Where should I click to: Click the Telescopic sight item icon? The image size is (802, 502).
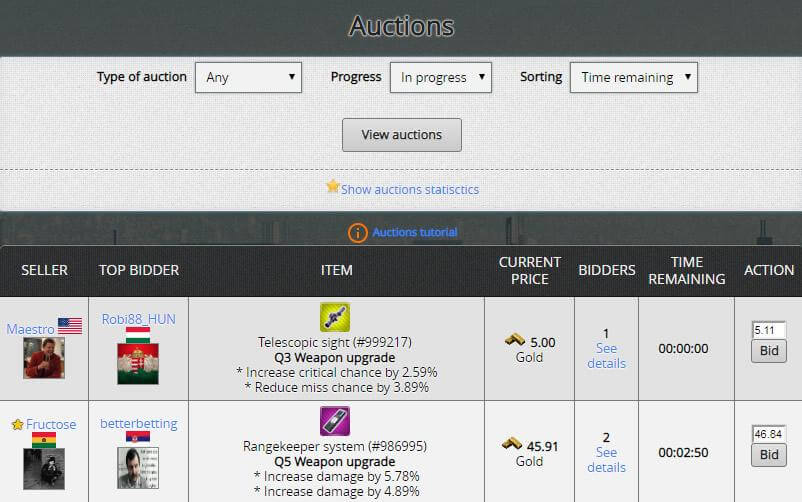(x=334, y=317)
